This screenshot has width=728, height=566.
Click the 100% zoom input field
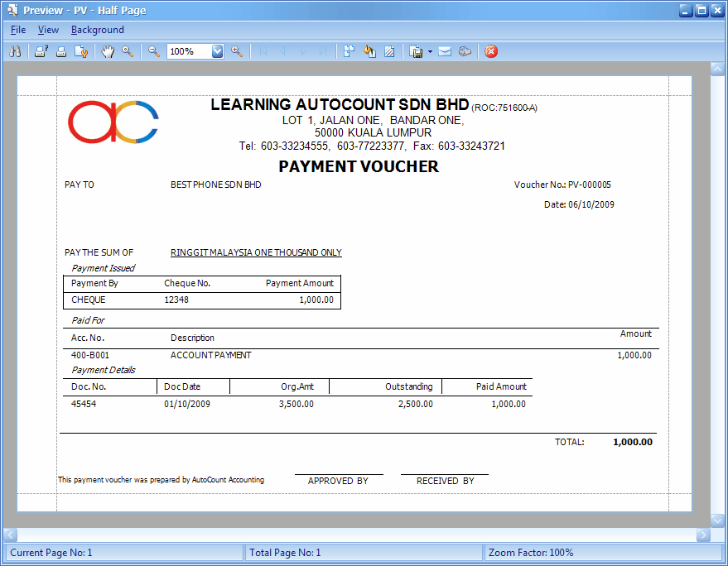point(190,51)
